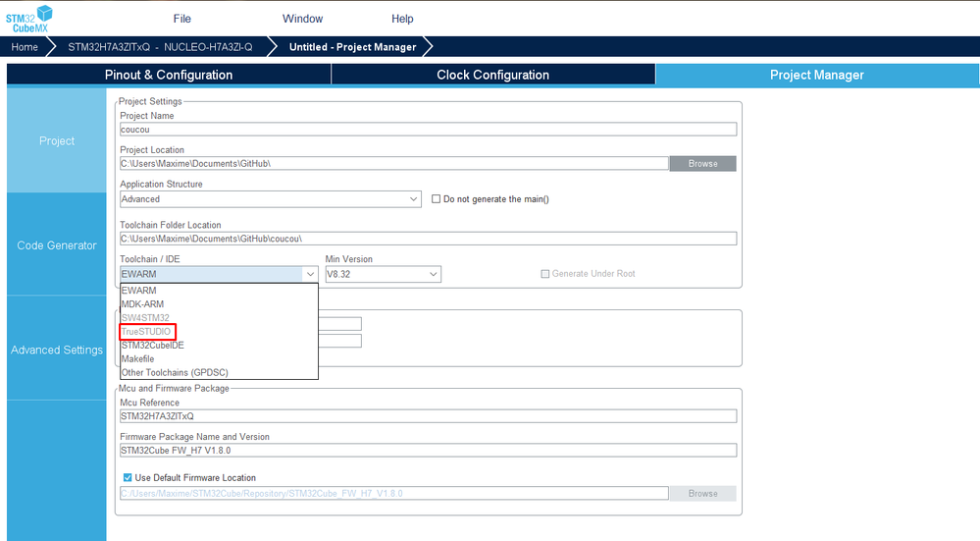
Task: Select the STM32H7A3ZITxQ NUCLEO breadcrumb
Action: 160,47
